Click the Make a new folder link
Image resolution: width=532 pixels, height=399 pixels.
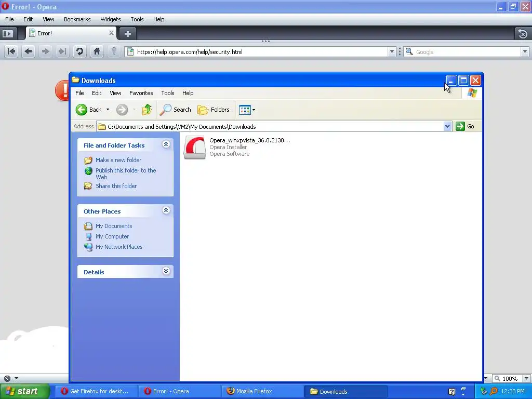(118, 160)
